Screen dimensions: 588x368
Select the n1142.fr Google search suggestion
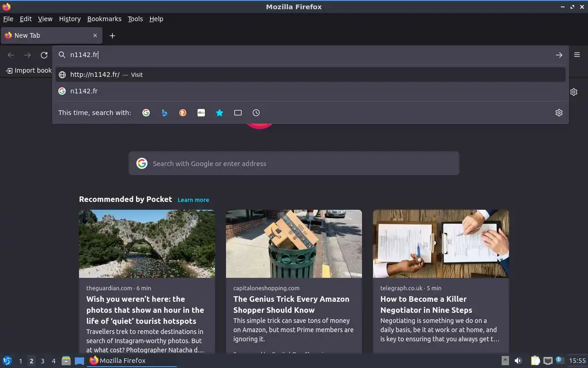311,91
